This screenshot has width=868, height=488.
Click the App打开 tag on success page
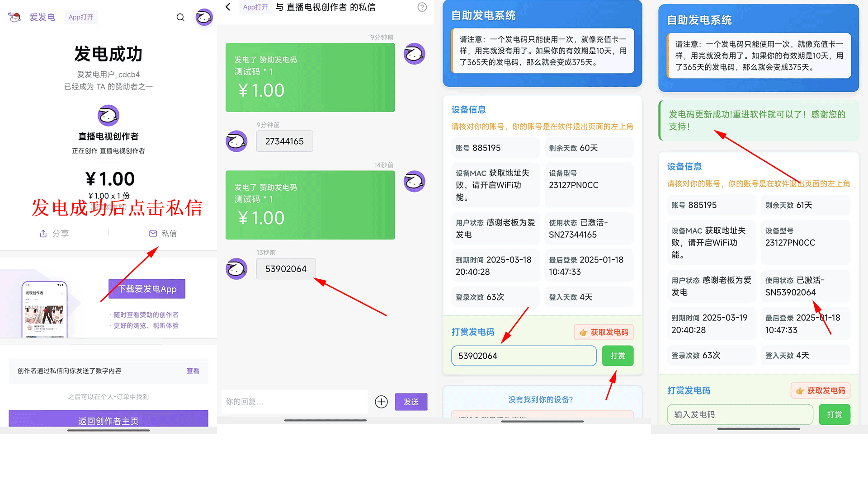pos(81,17)
